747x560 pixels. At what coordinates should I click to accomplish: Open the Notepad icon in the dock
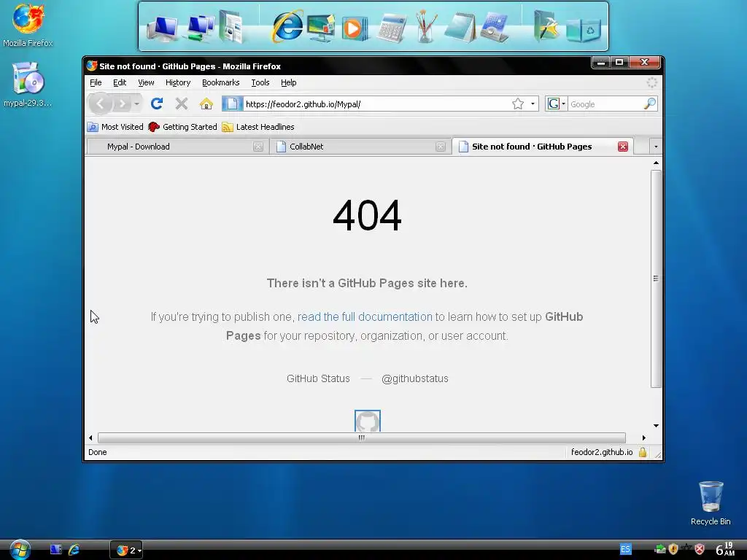tap(460, 28)
